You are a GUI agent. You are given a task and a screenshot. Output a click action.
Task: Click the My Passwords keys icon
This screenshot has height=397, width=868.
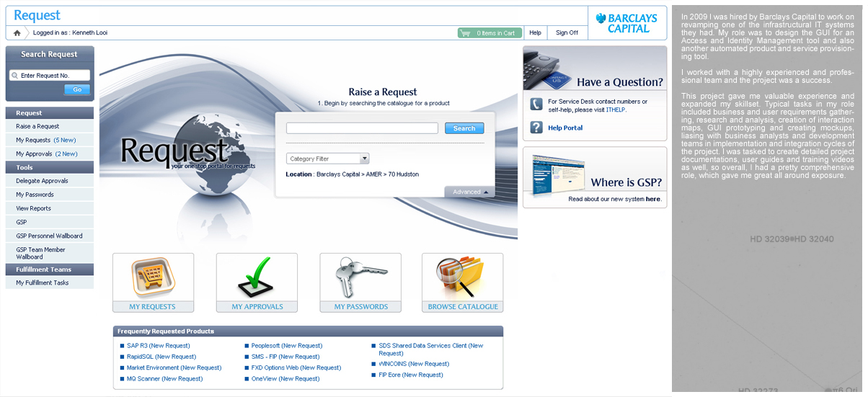(360, 277)
